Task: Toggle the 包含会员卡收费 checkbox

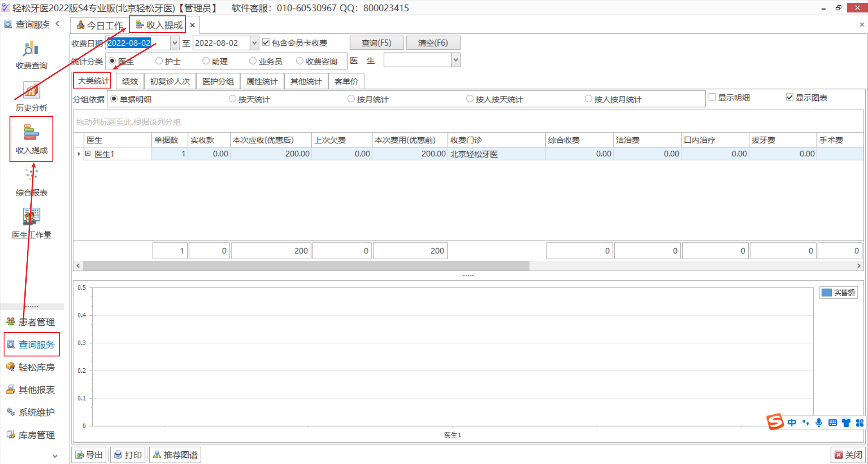Action: 266,42
